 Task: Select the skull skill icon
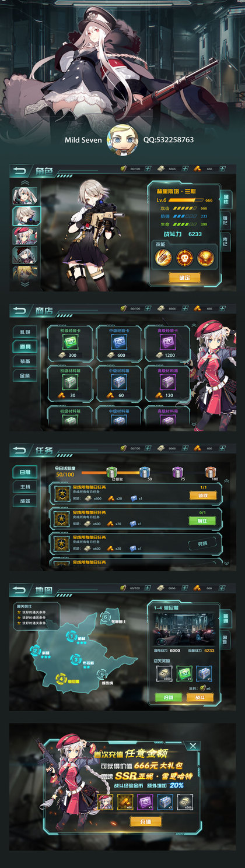185,257
